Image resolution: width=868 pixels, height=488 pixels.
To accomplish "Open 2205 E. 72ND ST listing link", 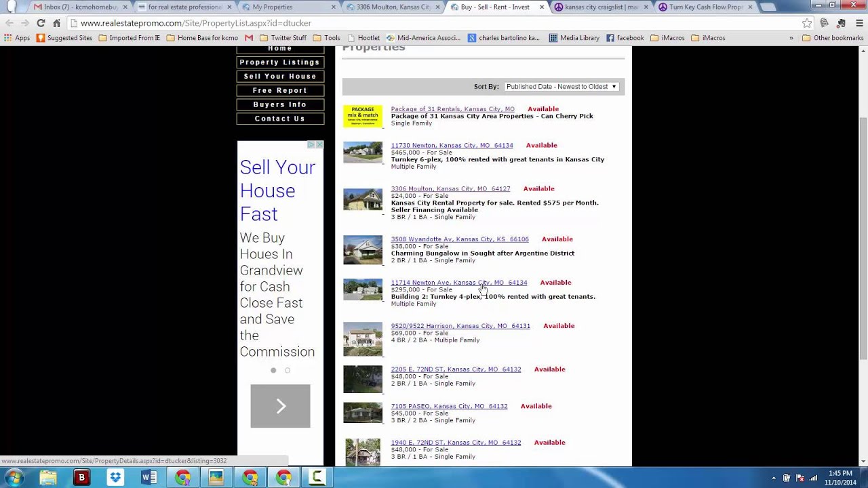I will [x=456, y=369].
